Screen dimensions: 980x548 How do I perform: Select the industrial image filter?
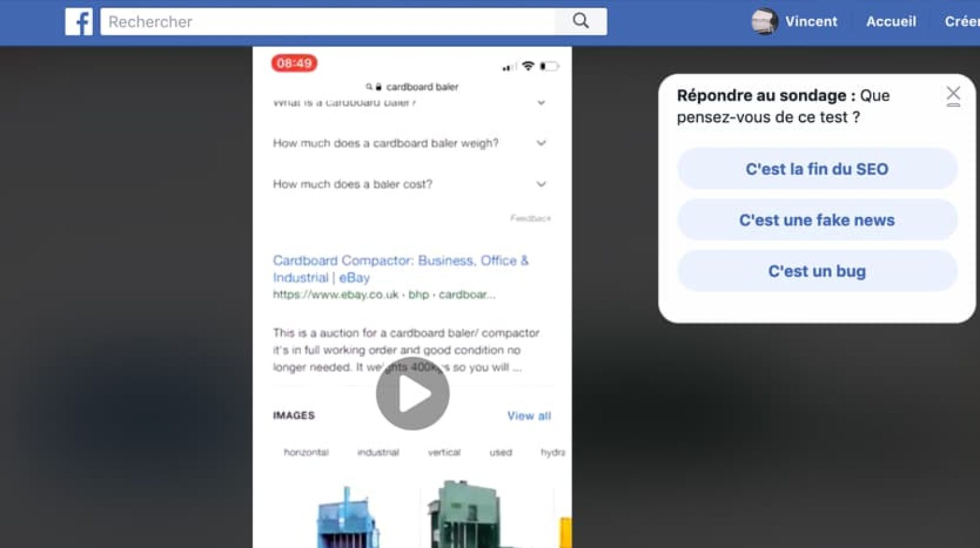tap(378, 452)
